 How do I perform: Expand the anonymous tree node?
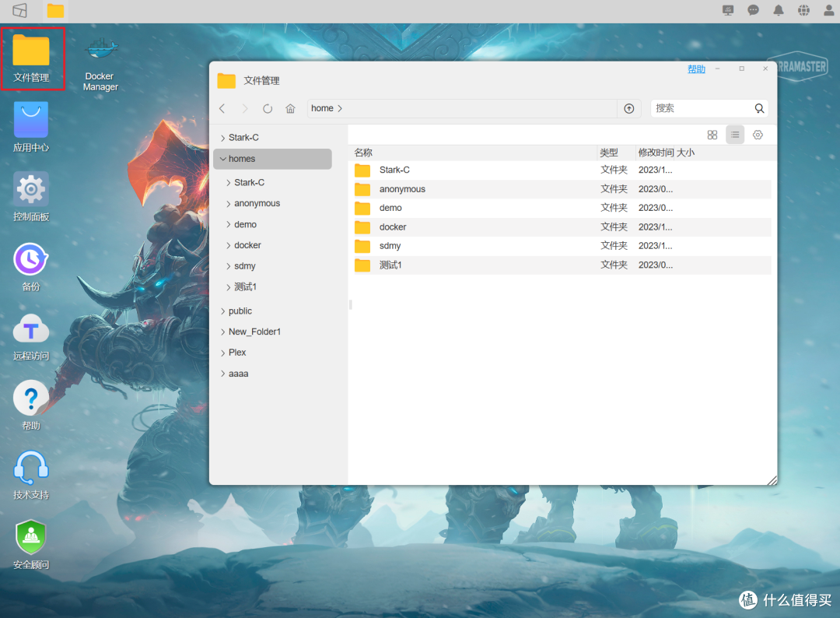point(229,204)
